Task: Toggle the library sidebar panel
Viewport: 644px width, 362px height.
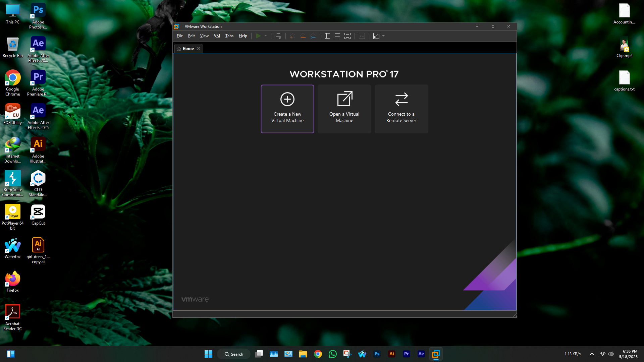Action: click(327, 36)
